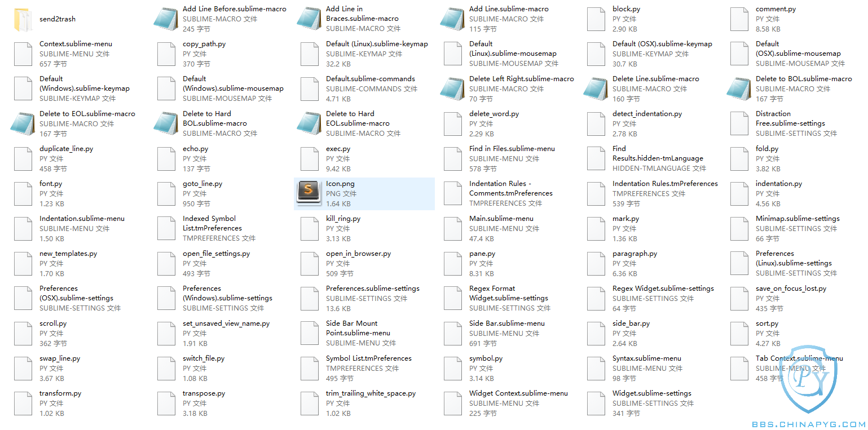Select the file name Distraction Free.sublime-settings
The height and width of the screenshot is (430, 868).
[790, 118]
